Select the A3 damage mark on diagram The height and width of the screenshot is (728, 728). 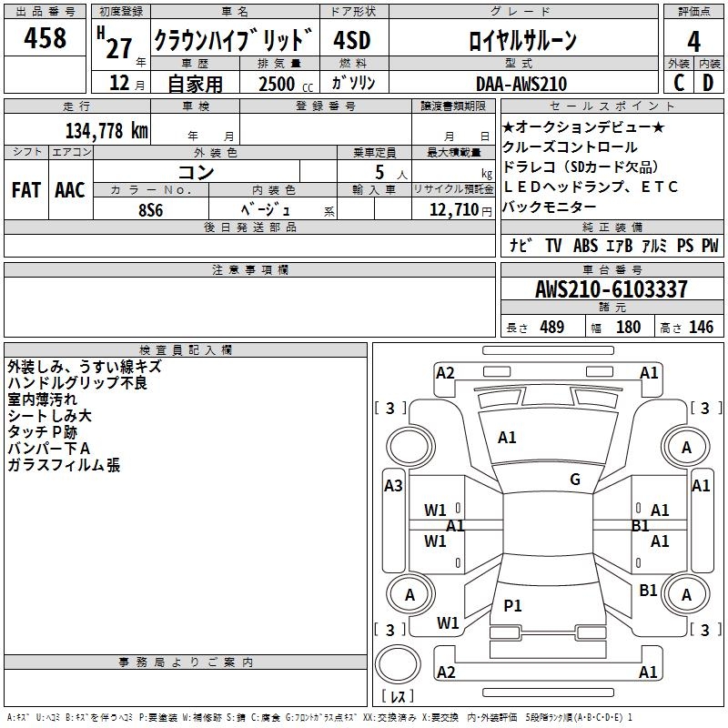(393, 486)
